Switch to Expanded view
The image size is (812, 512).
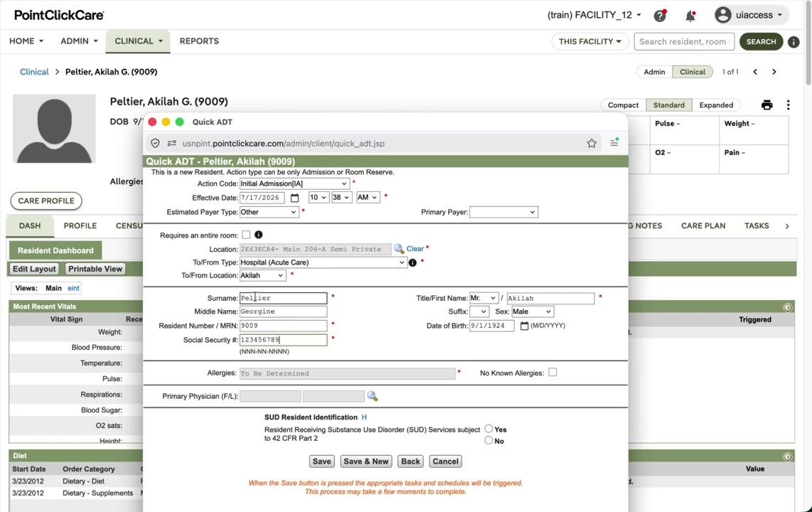point(716,105)
